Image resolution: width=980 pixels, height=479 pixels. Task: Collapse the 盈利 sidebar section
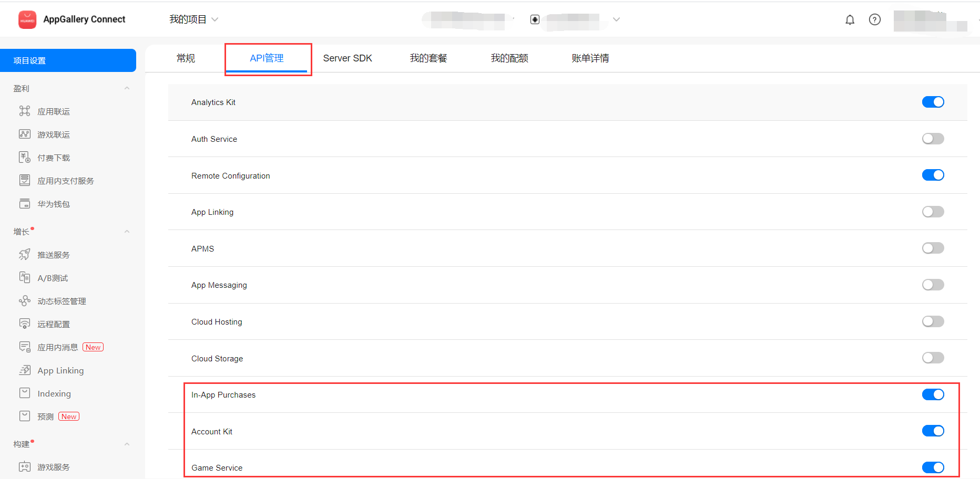(127, 88)
